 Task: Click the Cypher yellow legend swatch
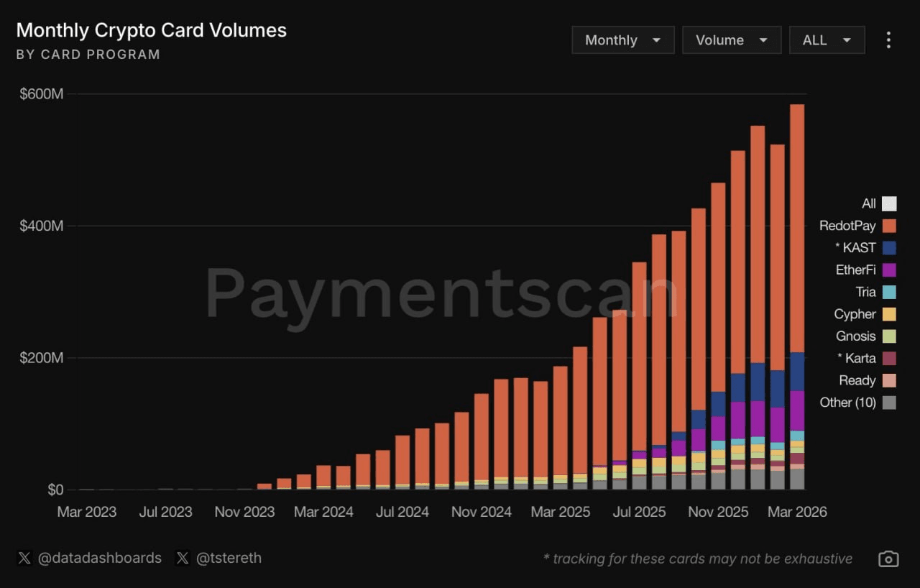click(x=889, y=314)
